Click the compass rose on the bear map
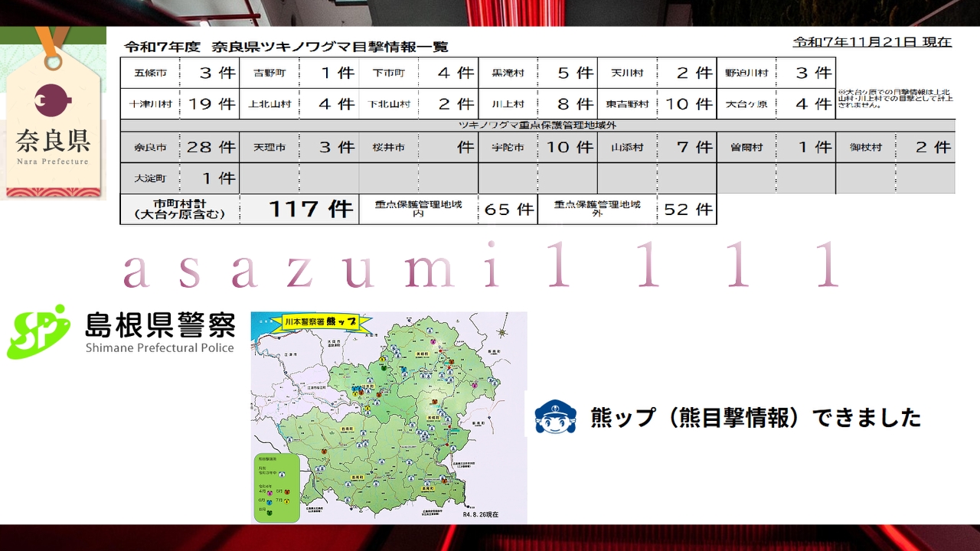Image resolution: width=980 pixels, height=551 pixels. click(x=501, y=332)
